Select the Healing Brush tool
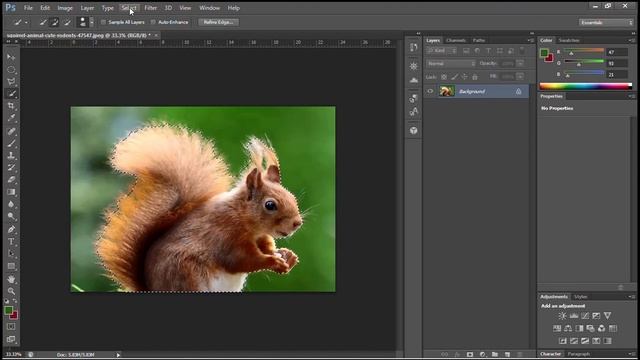 (11, 131)
